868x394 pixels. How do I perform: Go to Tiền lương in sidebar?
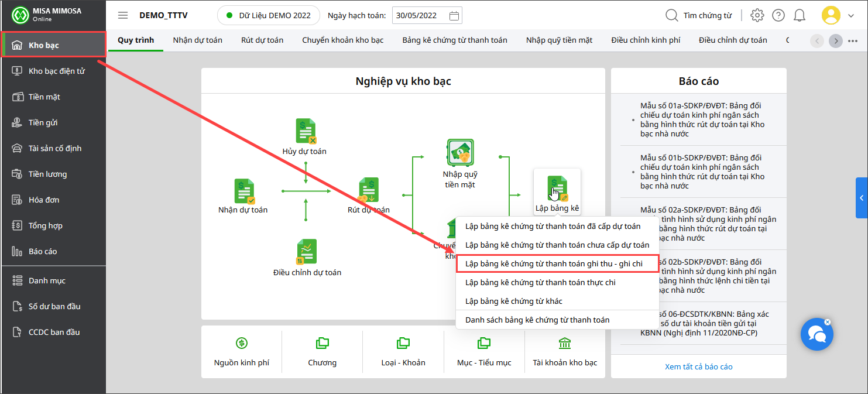click(53, 174)
